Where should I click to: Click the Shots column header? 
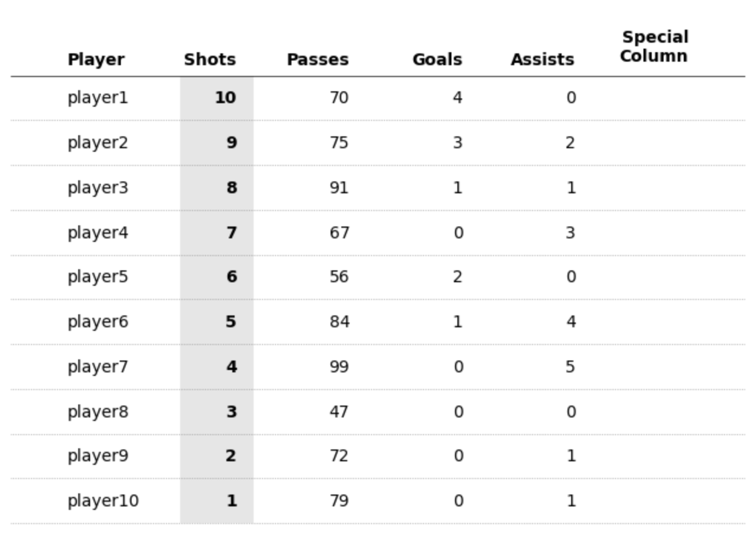click(x=210, y=60)
